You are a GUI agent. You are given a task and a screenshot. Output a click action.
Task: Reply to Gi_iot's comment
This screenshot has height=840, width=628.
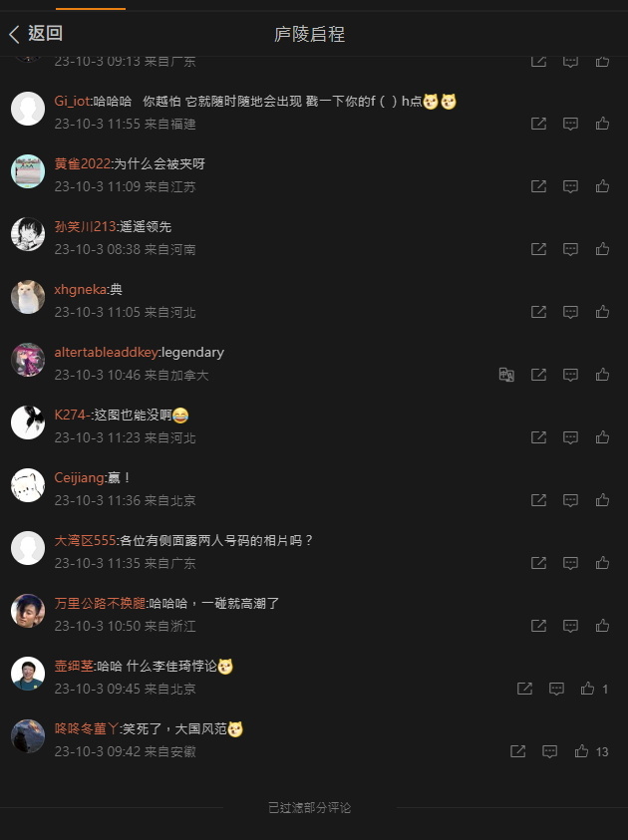click(570, 124)
